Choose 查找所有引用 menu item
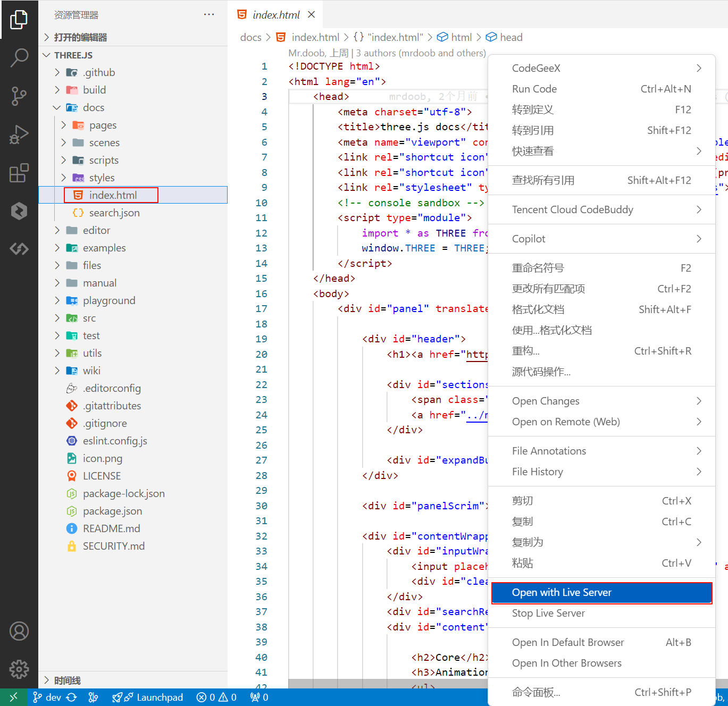This screenshot has height=706, width=728. 601,180
